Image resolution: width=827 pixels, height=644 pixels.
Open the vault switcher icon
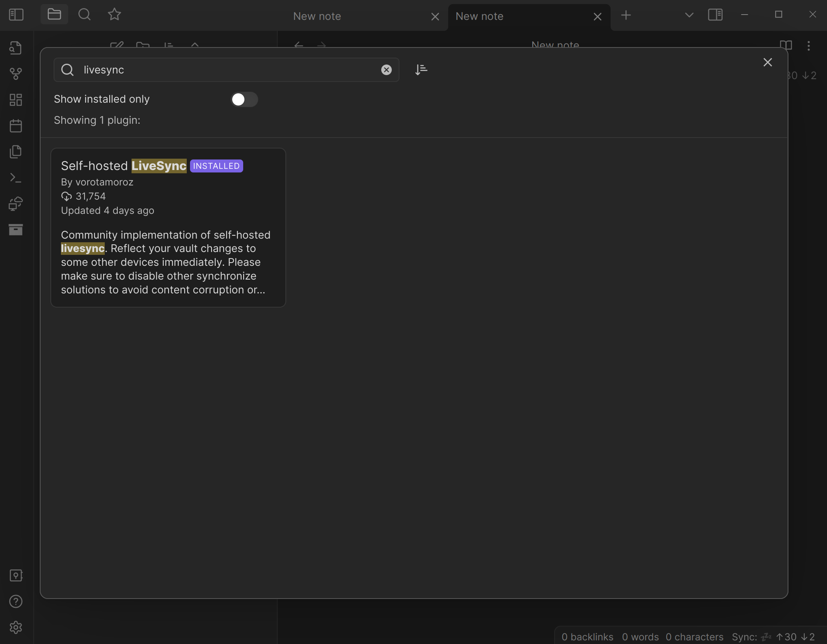[x=16, y=575]
